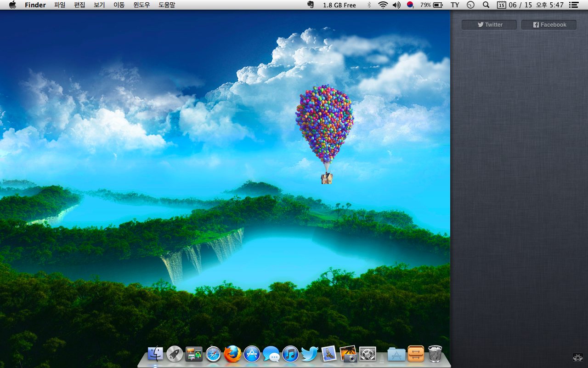The image size is (588, 368).
Task: Open the Wi-Fi status menu
Action: [x=383, y=5]
